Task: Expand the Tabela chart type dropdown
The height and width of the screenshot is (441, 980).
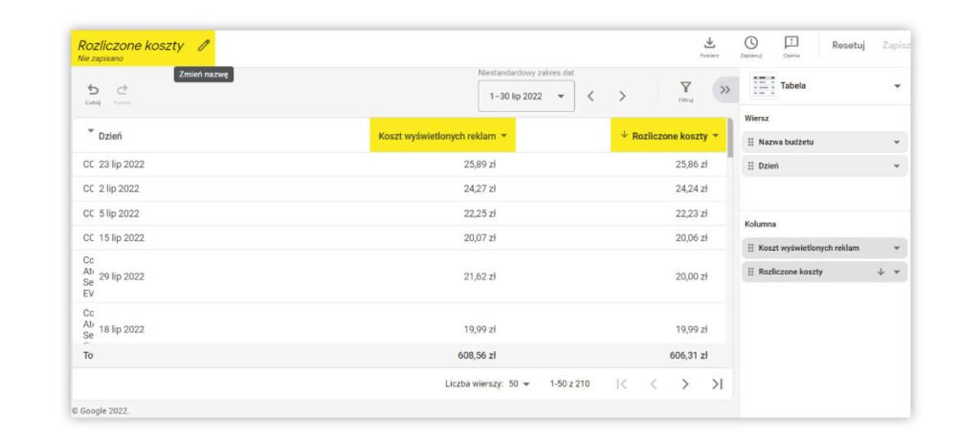Action: click(897, 86)
